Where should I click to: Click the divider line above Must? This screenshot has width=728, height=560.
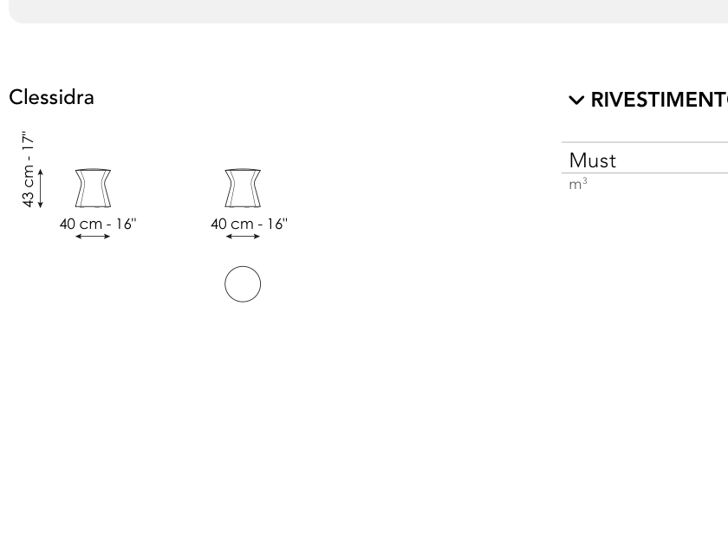click(x=645, y=142)
